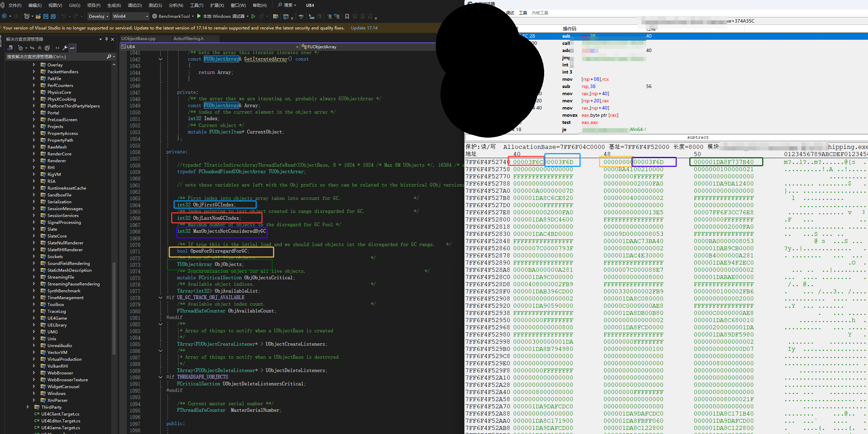The width and height of the screenshot is (868, 434).
Task: Start debugging with green play arrow
Action: 199,16
